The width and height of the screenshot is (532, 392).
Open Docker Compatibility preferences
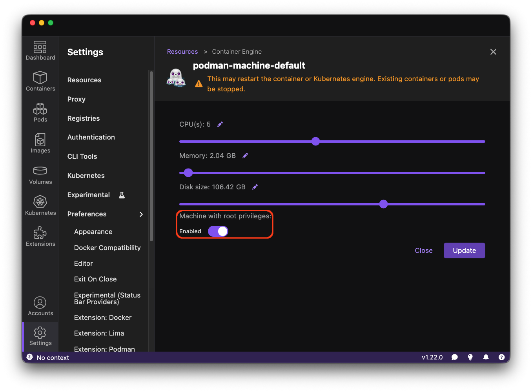point(107,248)
